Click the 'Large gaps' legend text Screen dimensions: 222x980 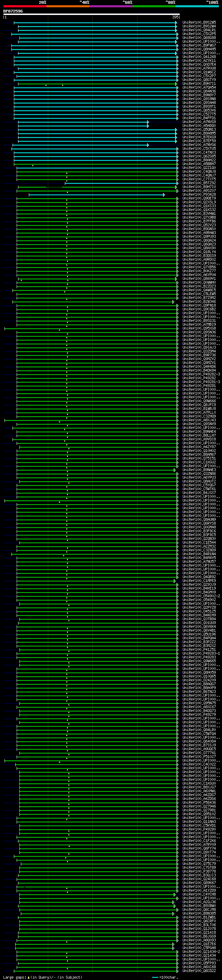[x=15, y=977]
